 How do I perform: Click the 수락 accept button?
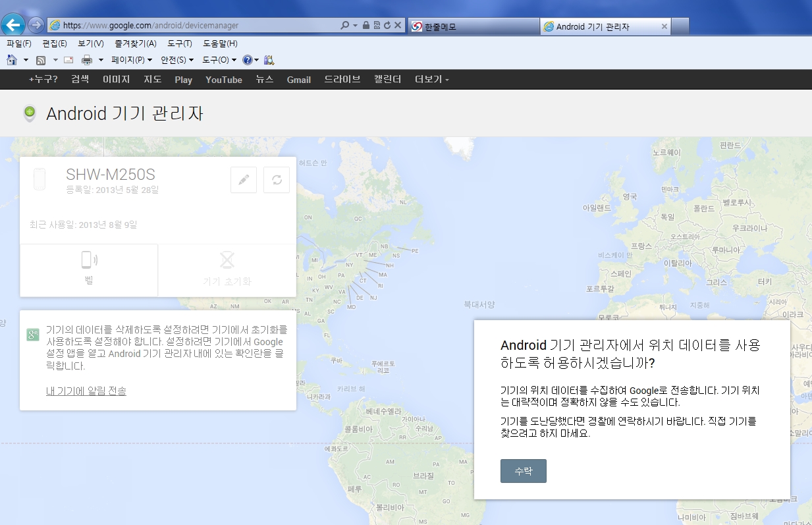tap(524, 471)
